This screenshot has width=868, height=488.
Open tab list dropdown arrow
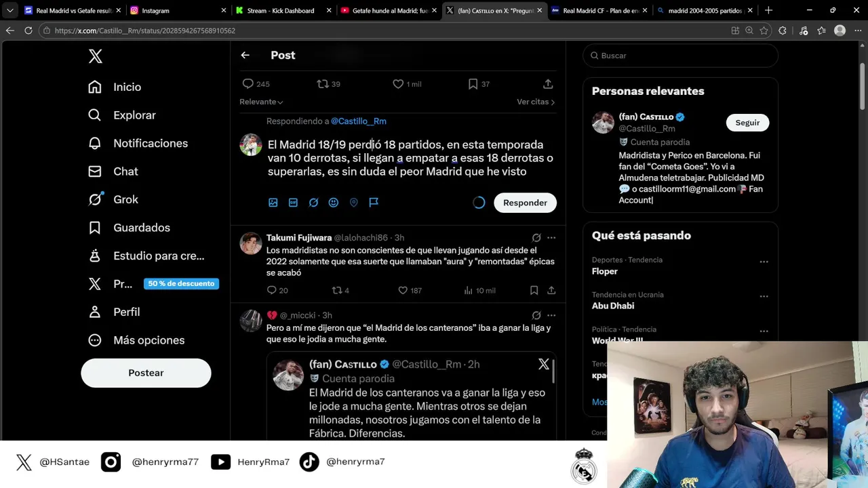pos(9,11)
